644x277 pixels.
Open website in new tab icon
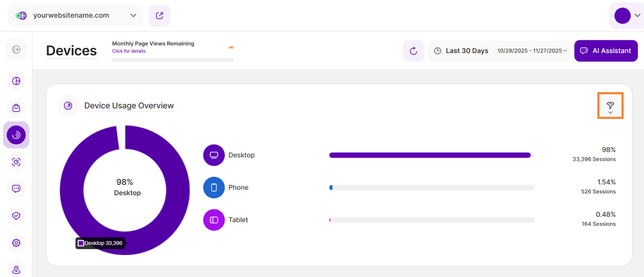159,16
